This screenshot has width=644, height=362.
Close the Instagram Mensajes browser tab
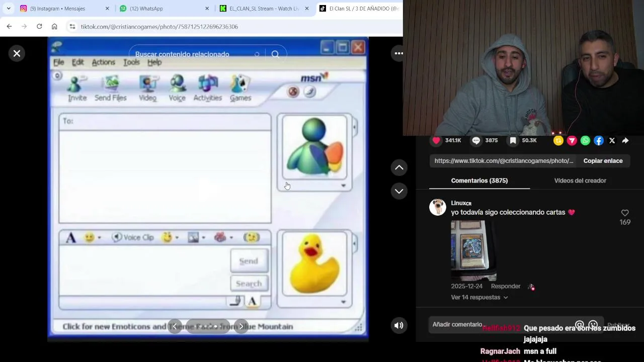(107, 9)
